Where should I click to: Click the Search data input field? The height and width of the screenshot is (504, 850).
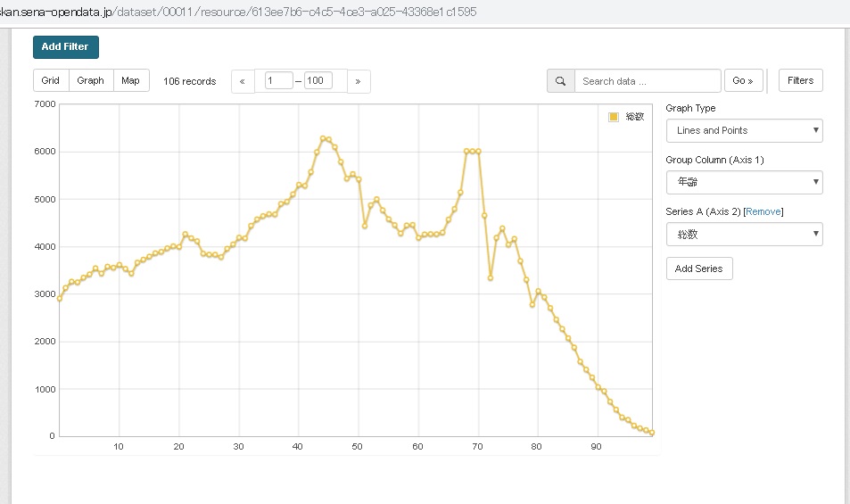point(647,81)
